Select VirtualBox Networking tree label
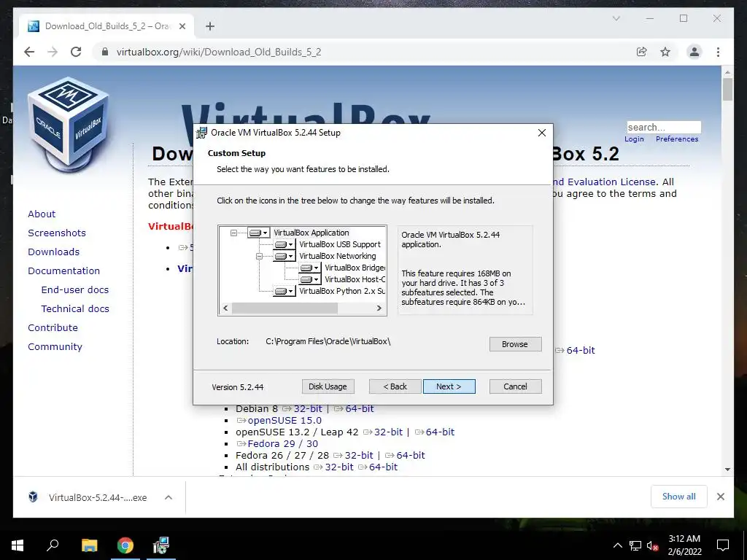Screen dimensions: 747x560 click(x=337, y=256)
